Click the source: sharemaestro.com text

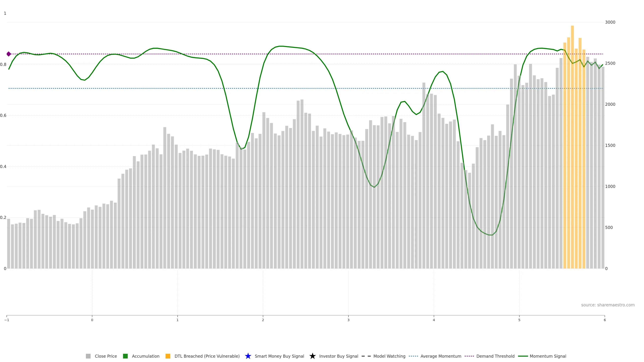[608, 305]
